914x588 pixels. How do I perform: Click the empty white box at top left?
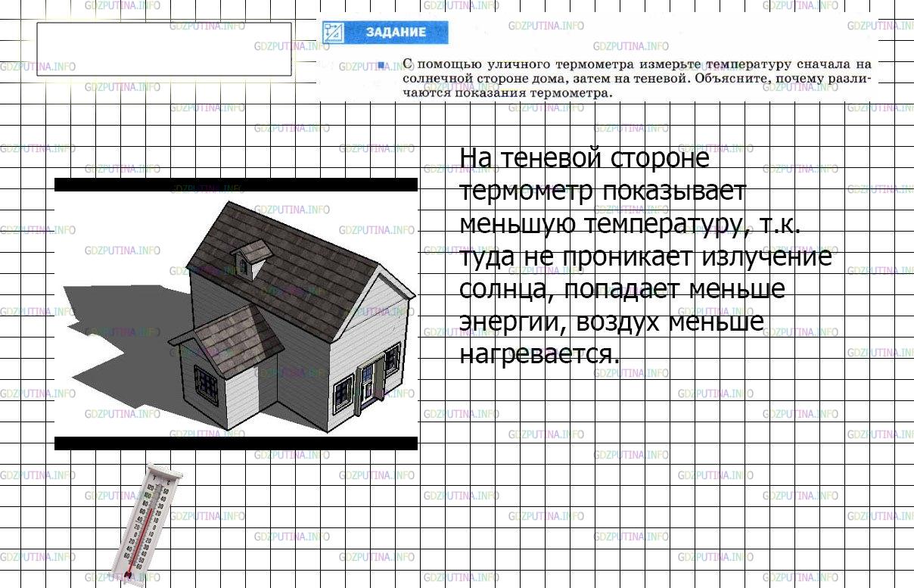(164, 49)
